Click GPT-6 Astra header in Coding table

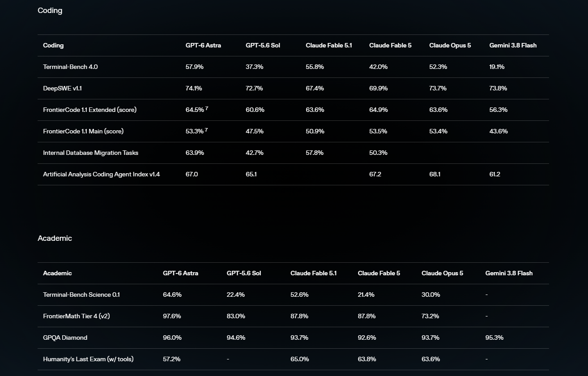pyautogui.click(x=203, y=45)
